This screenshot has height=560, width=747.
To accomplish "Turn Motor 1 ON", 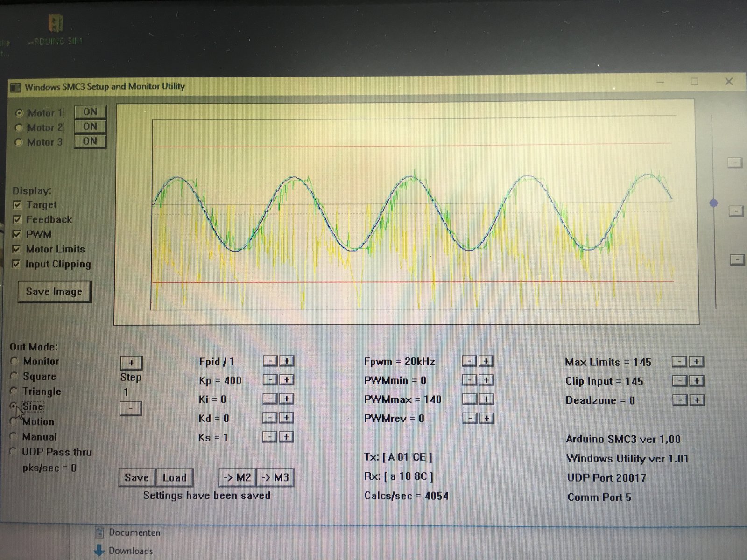I will point(90,112).
